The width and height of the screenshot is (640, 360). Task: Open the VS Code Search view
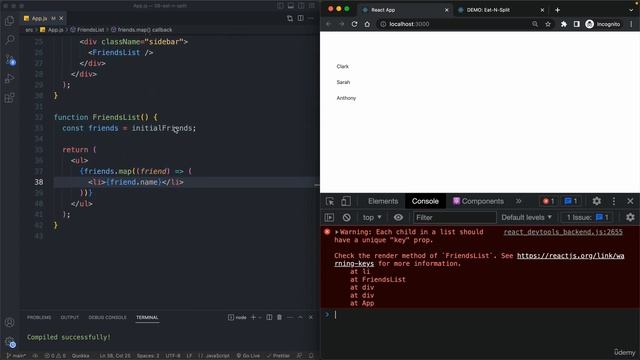click(9, 40)
